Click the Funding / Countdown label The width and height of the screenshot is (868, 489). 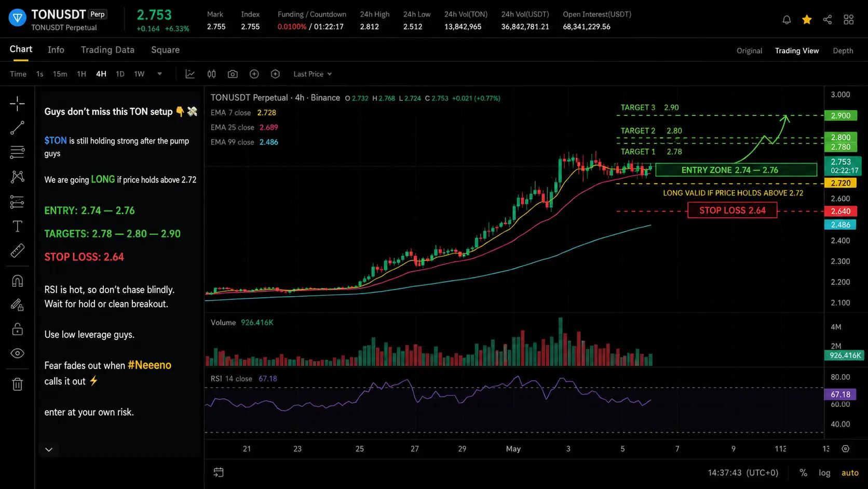point(311,15)
